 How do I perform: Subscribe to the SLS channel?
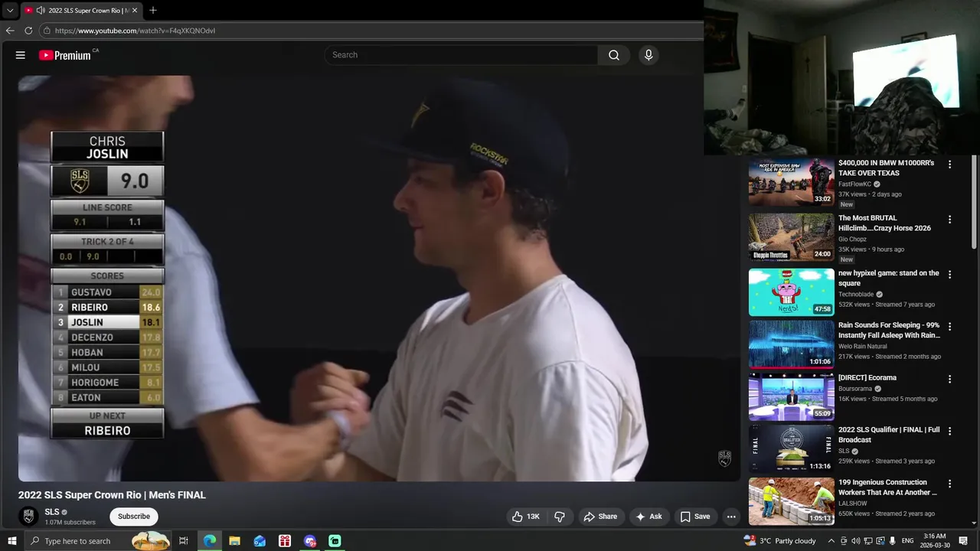(134, 517)
